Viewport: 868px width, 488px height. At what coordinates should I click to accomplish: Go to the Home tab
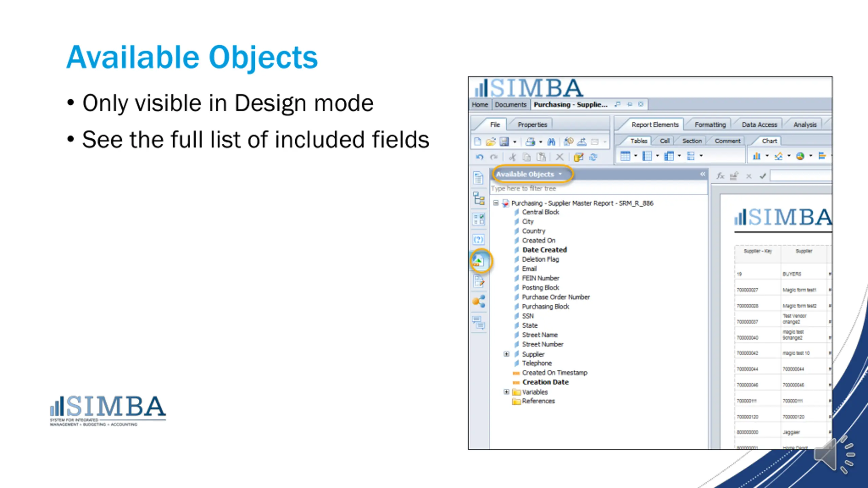coord(480,104)
